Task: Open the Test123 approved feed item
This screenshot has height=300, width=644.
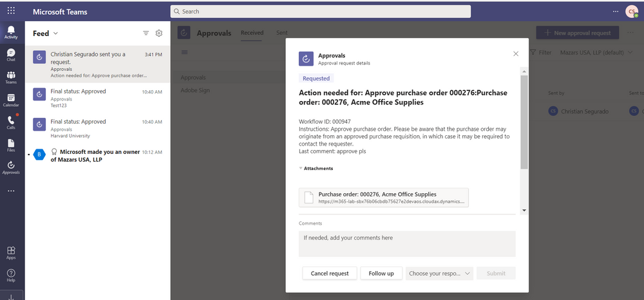Action: [x=97, y=98]
